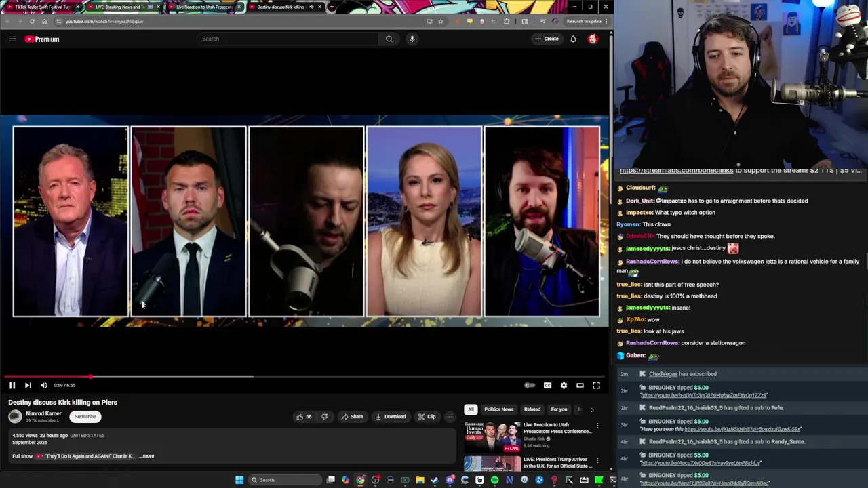Close the Live Reaction to Utah tab
The height and width of the screenshot is (488, 868).
click(x=239, y=7)
